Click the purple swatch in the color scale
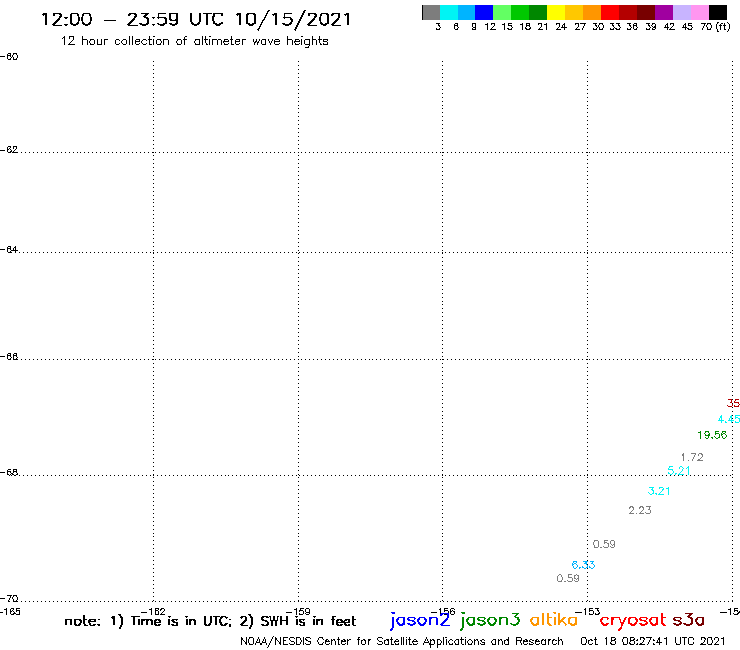 pos(664,12)
